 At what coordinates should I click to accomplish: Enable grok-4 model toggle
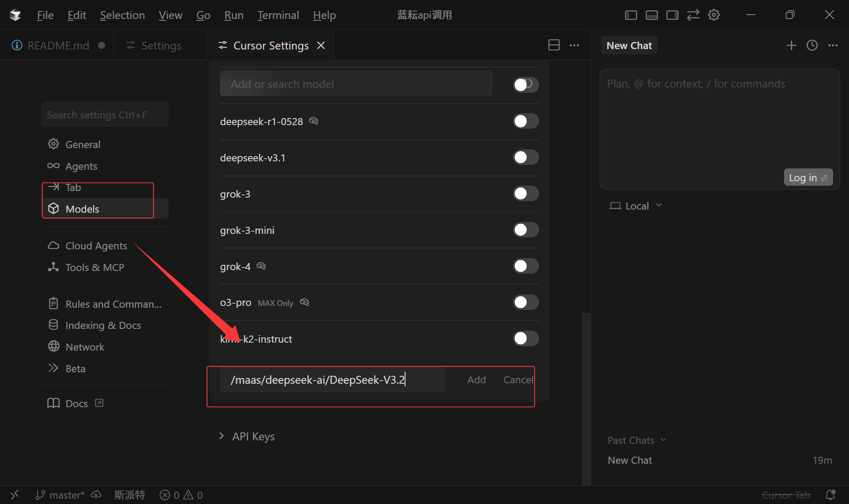click(525, 266)
